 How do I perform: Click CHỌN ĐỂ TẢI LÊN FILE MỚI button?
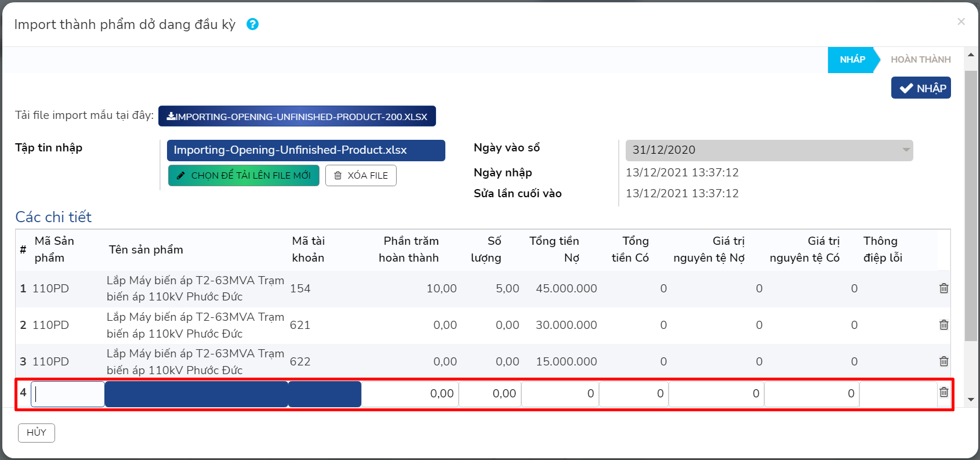pyautogui.click(x=244, y=176)
